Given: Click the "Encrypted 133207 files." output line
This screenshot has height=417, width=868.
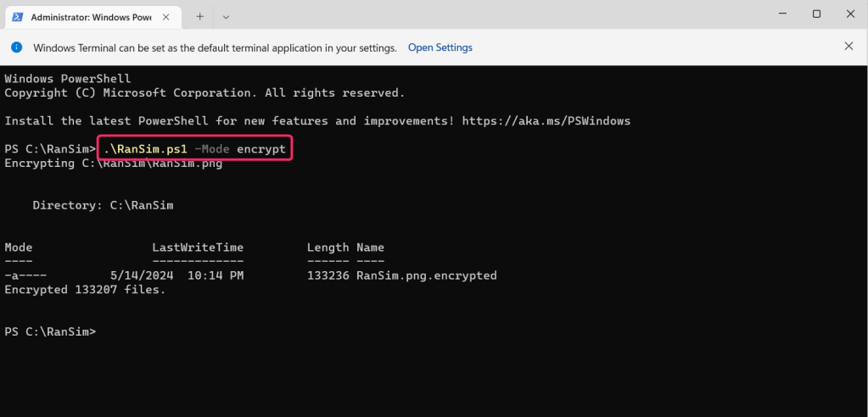Looking at the screenshot, I should coord(85,290).
